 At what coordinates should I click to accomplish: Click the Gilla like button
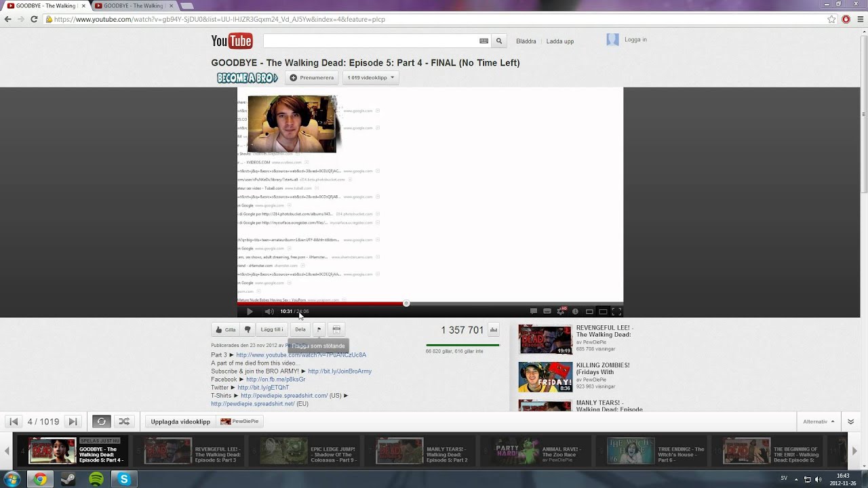point(226,329)
